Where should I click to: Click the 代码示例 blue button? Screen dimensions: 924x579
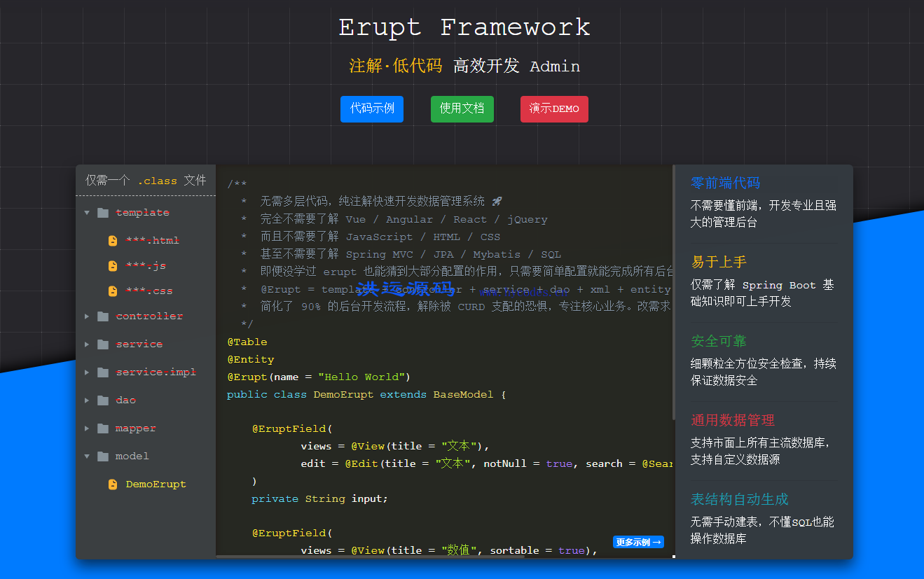tap(372, 109)
